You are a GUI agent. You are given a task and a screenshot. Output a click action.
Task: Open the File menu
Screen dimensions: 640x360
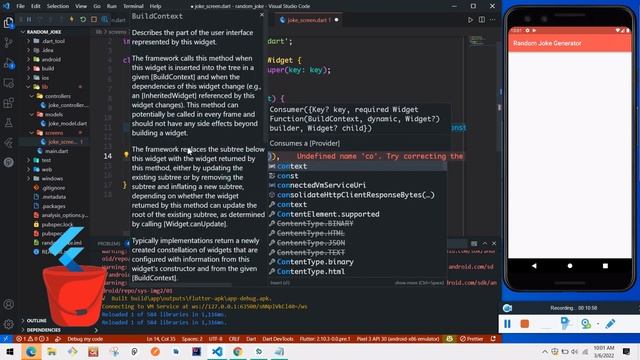tap(20, 6)
